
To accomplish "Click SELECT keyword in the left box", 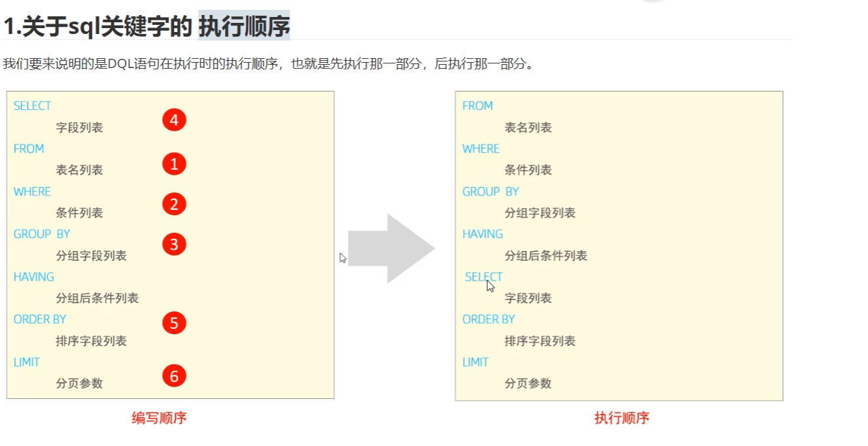I will tap(32, 106).
